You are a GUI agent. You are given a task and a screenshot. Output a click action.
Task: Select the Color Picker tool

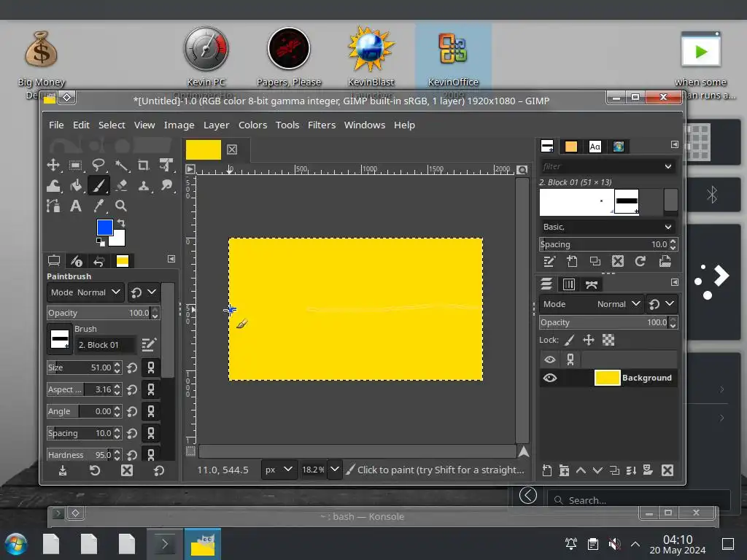point(98,206)
